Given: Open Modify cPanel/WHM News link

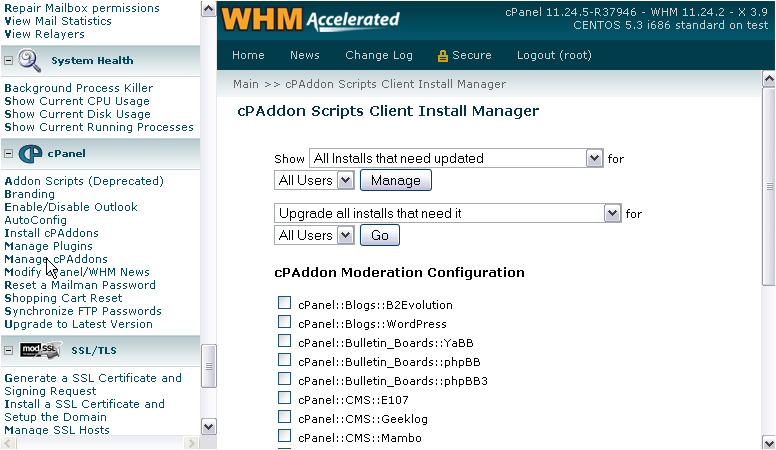Looking at the screenshot, I should [x=77, y=272].
